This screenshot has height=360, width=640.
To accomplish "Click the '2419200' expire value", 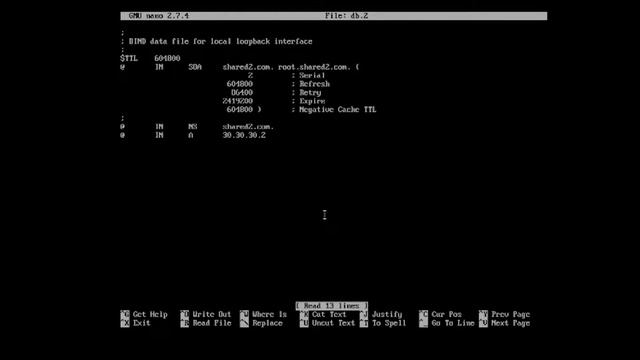I will 238,101.
